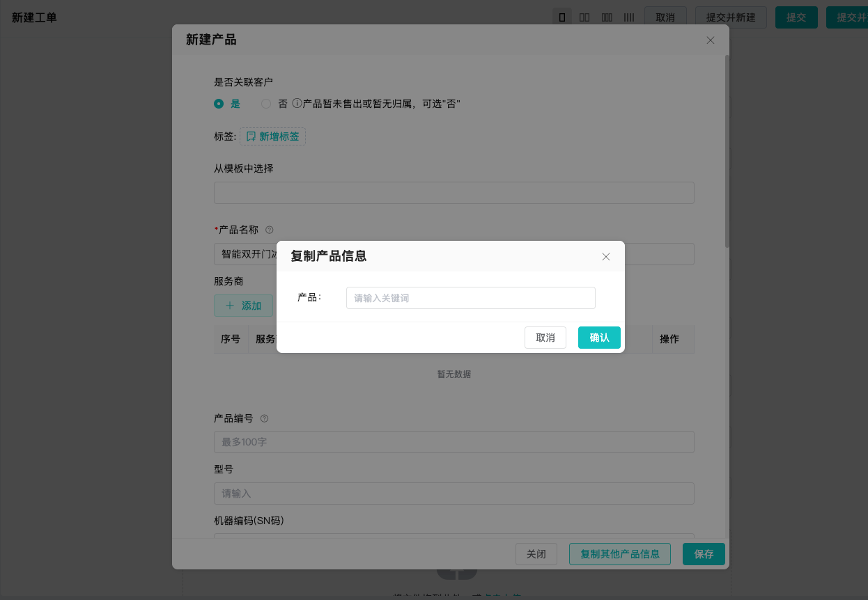Close the 复制产品信息 dialog with X
Viewport: 868px width, 600px height.
(606, 257)
